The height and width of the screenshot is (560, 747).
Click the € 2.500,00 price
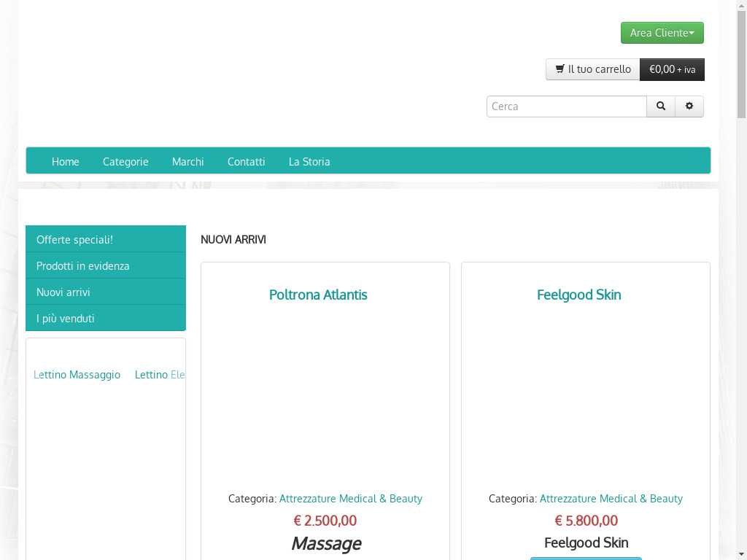[x=325, y=521]
